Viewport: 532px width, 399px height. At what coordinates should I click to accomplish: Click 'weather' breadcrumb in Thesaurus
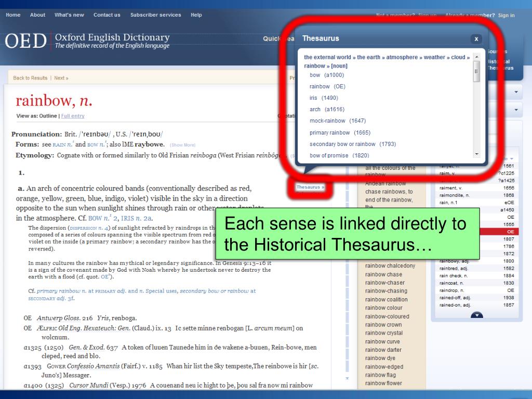[434, 57]
